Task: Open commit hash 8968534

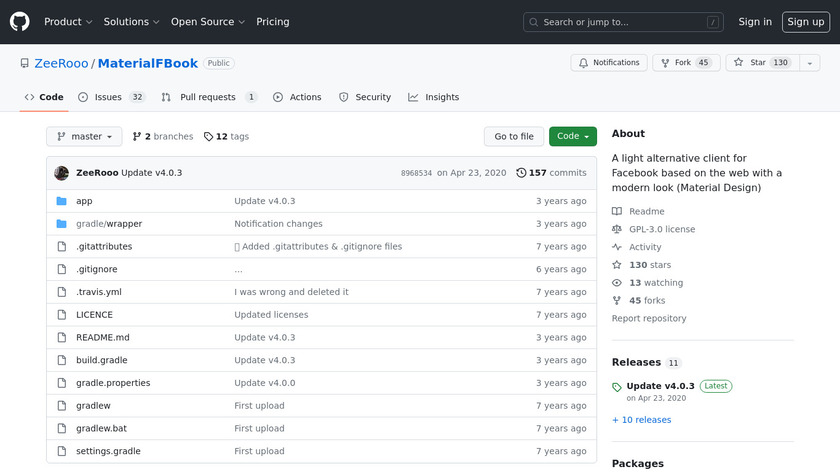Action: (416, 173)
